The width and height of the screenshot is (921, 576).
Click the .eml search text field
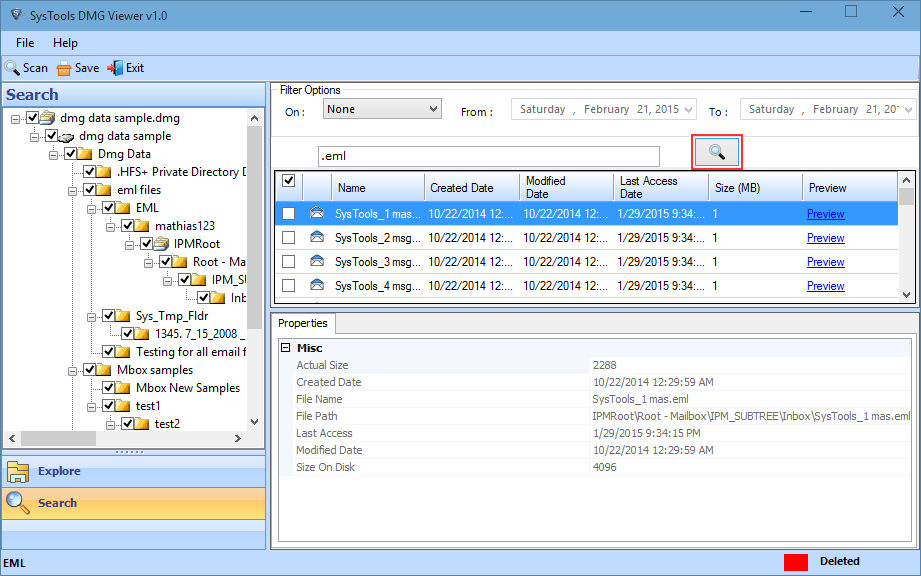click(x=489, y=156)
